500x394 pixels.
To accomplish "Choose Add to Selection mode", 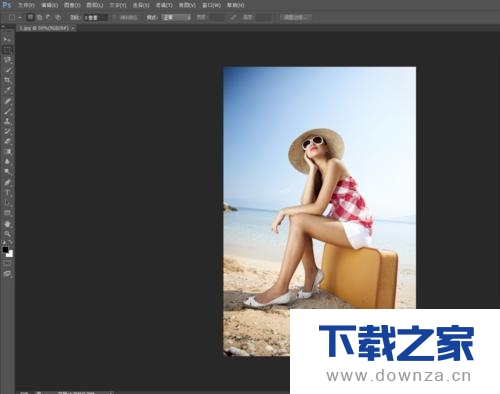I will 40,17.
